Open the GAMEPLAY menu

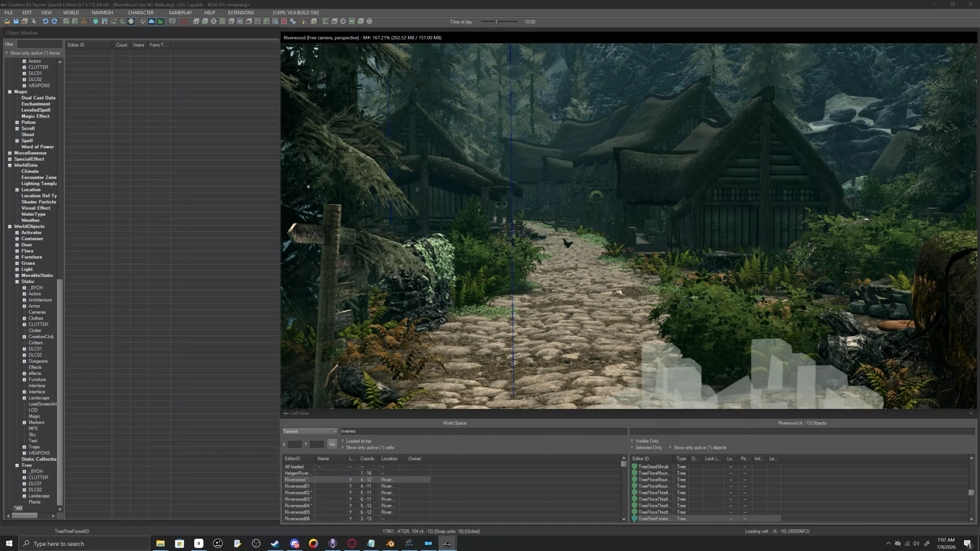point(180,13)
